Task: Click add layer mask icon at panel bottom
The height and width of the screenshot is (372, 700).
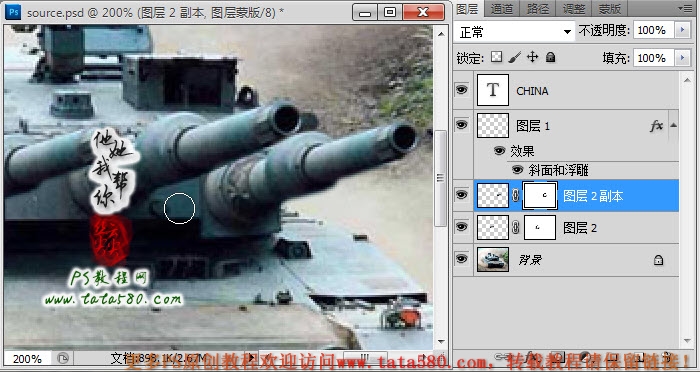Action: tap(558, 356)
